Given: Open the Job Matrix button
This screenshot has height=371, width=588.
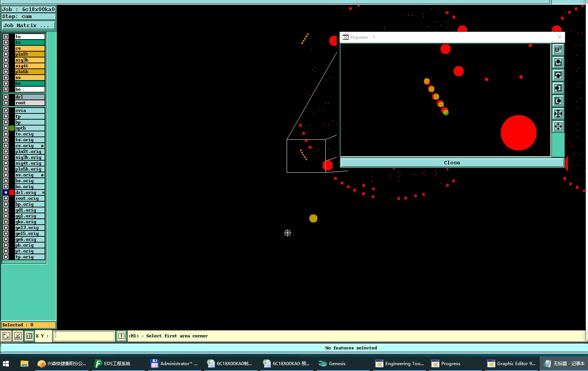Looking at the screenshot, I should click(x=28, y=25).
